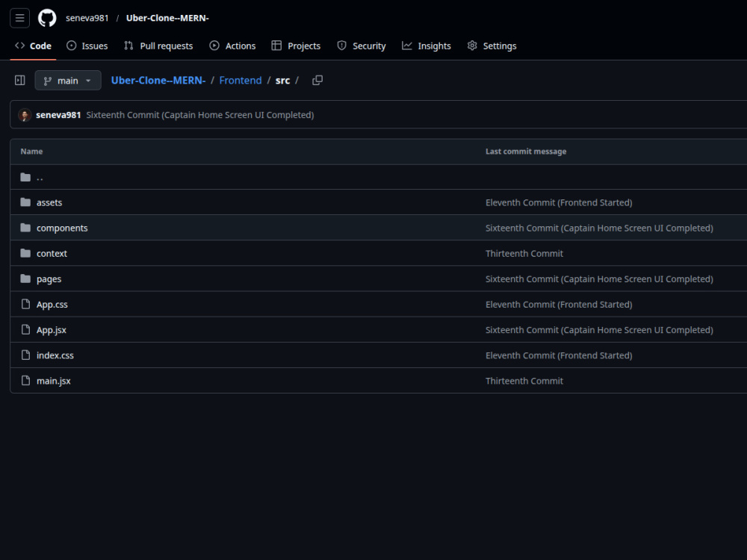Open the components folder
The image size is (747, 560).
[63, 228]
